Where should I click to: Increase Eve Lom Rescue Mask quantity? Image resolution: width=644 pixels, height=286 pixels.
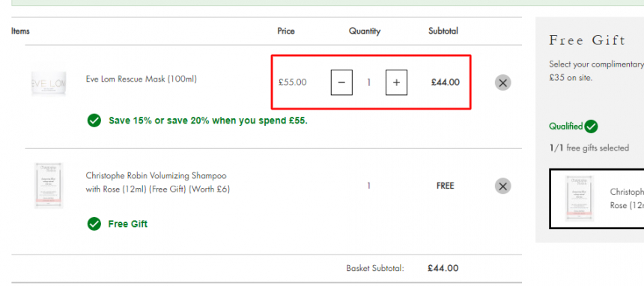396,82
